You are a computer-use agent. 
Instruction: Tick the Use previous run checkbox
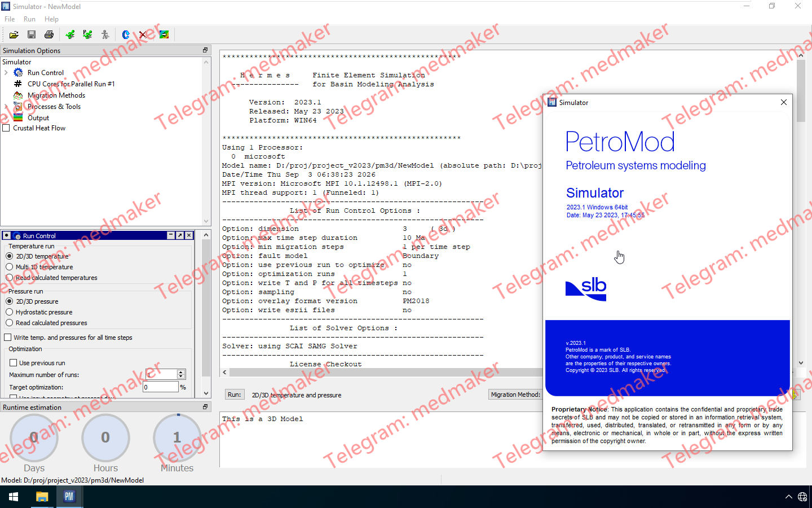click(x=14, y=363)
